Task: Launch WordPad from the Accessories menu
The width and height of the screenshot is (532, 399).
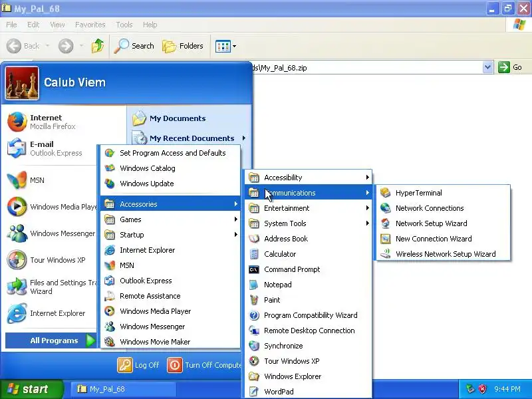Action: point(308,391)
